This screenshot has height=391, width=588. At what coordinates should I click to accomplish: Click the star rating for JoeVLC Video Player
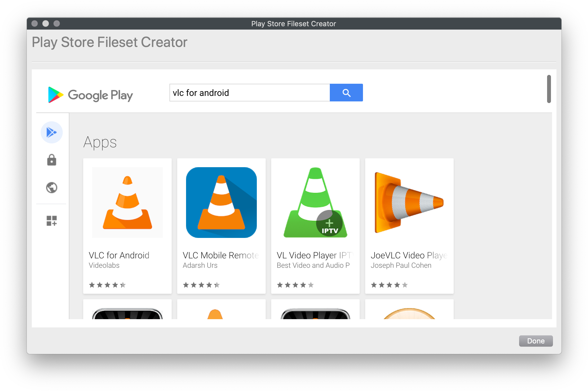(x=389, y=285)
